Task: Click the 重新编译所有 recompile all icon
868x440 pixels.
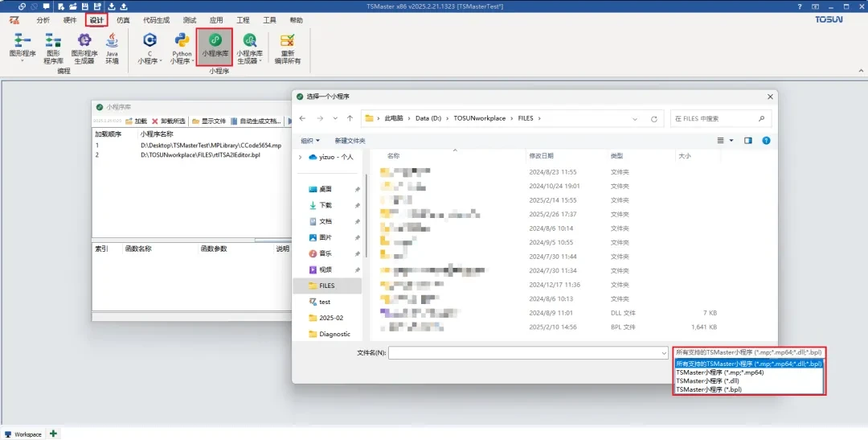Action: click(287, 48)
